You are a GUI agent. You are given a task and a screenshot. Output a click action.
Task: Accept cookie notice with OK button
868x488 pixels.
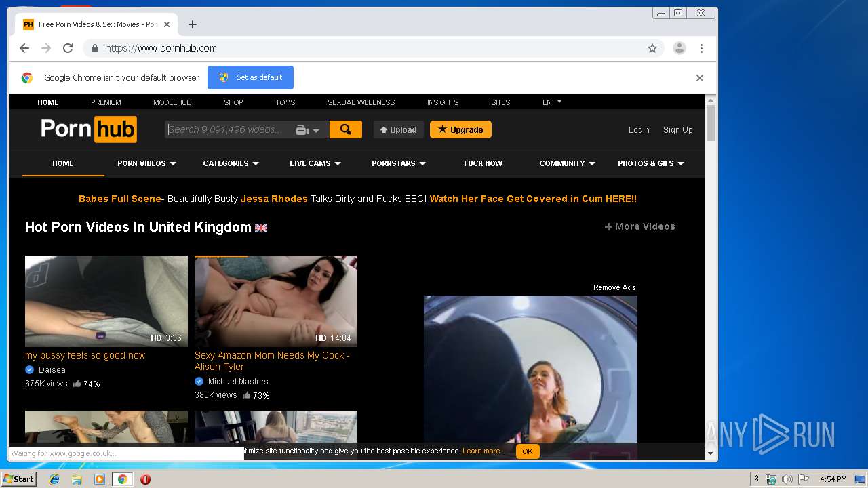tap(528, 451)
